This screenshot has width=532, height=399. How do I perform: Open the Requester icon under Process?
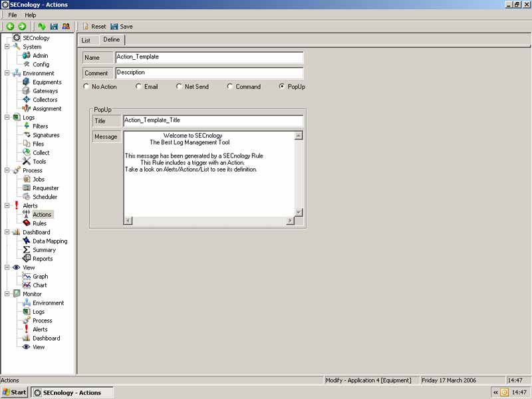tap(26, 188)
